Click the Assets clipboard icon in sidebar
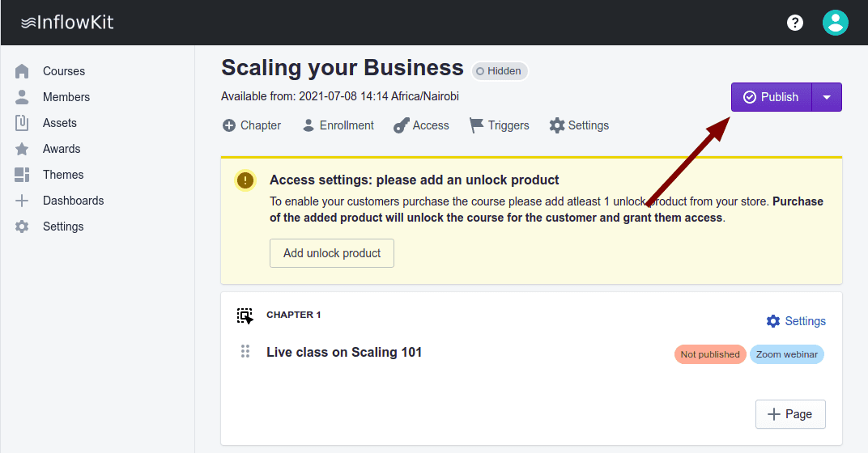The height and width of the screenshot is (453, 868). click(22, 123)
